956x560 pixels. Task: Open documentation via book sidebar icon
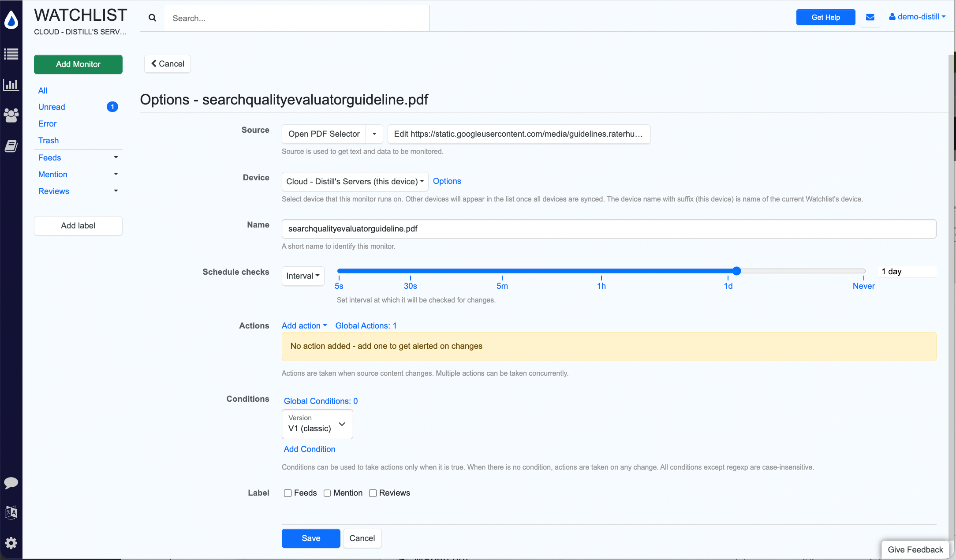pyautogui.click(x=11, y=146)
